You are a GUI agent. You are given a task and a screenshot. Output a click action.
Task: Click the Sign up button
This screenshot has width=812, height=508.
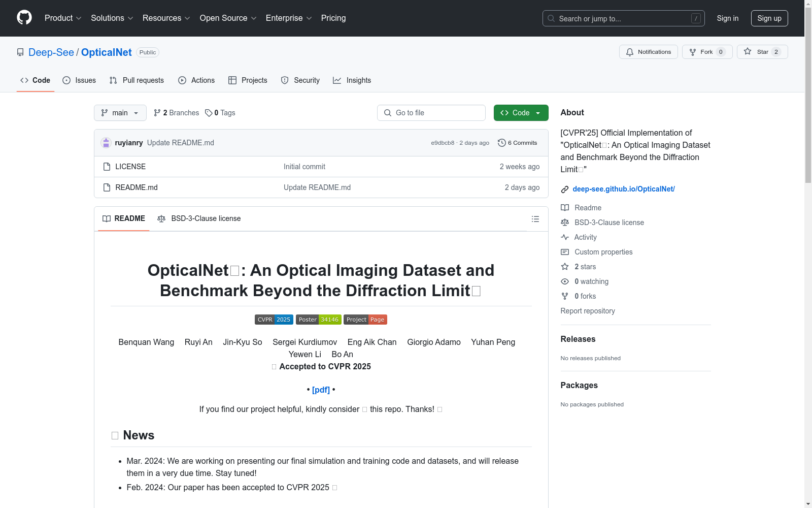769,18
